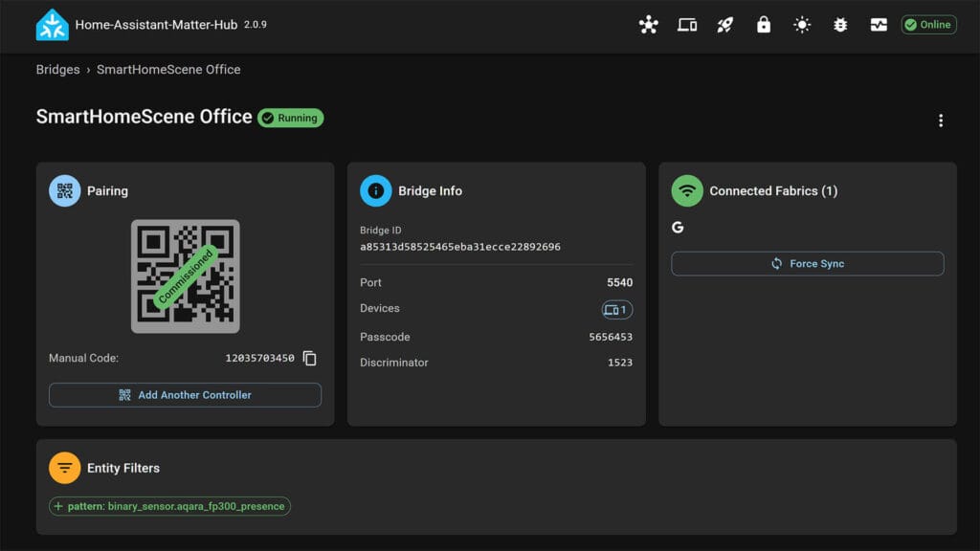The image size is (980, 551).
Task: Navigate back via the Bridges breadcrumb
Action: pos(57,69)
